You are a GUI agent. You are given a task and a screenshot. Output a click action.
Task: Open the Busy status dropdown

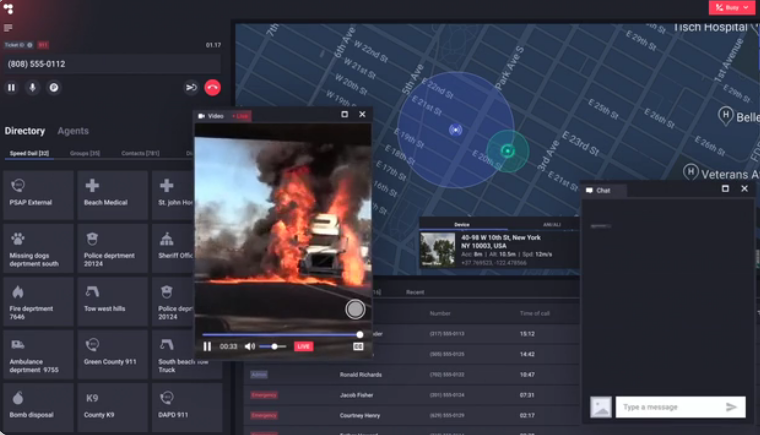click(732, 7)
